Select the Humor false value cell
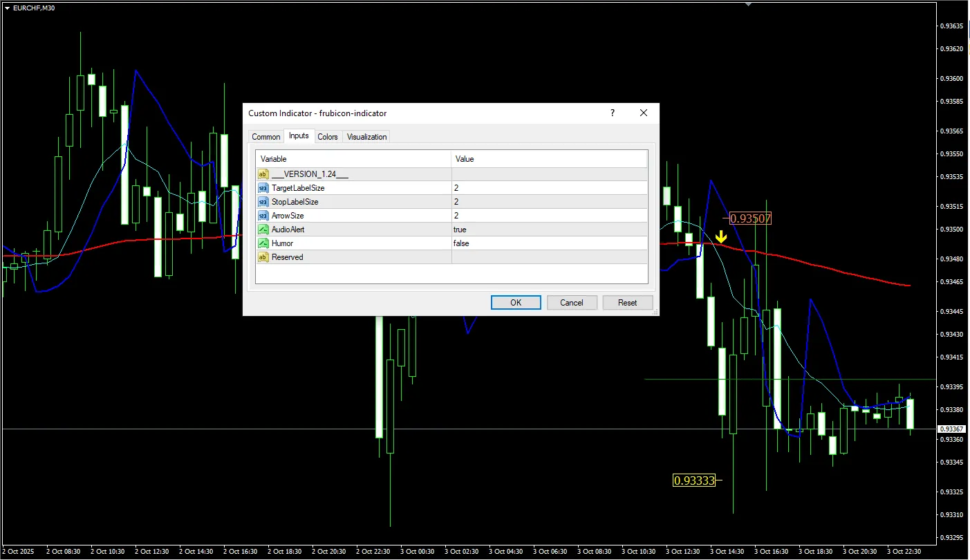This screenshot has height=560, width=970. coord(549,243)
